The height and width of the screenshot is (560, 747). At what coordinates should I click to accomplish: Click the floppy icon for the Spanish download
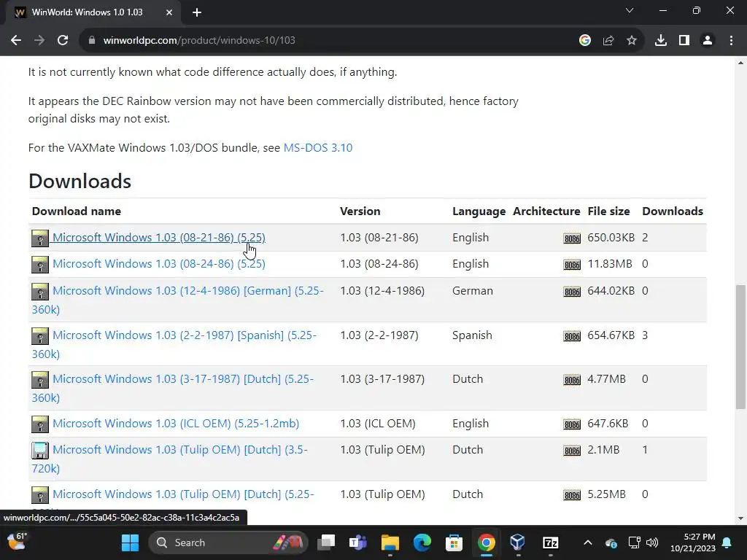[x=40, y=335]
